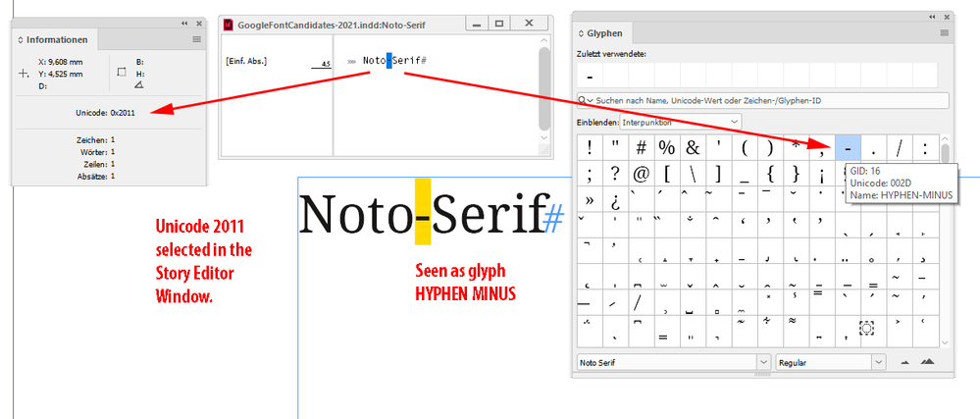Viewport: 980px width, 419px height.
Task: Click the InDesign document icon in title bar
Action: click(229, 25)
